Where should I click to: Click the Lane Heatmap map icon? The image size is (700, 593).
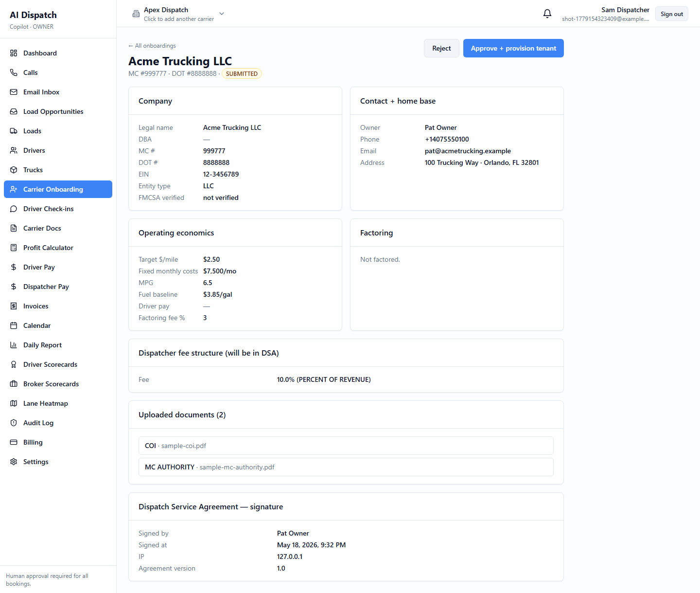point(14,403)
